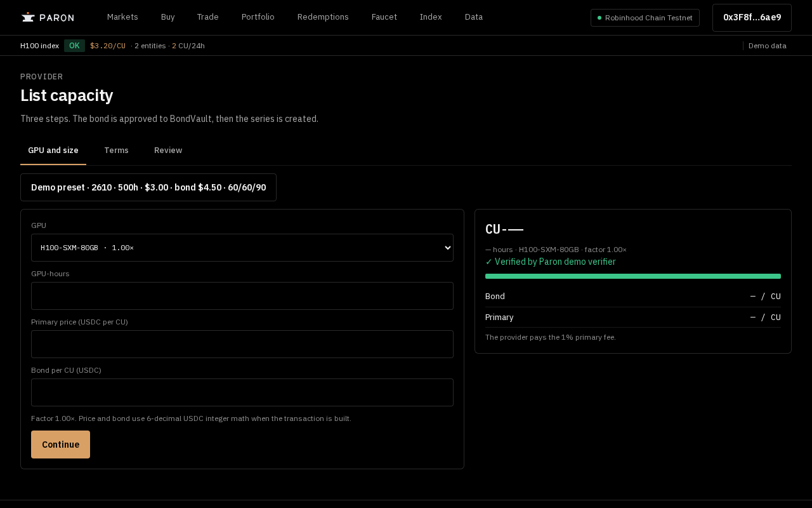
Task: Focus the GPU-hours input field
Action: pyautogui.click(x=242, y=296)
